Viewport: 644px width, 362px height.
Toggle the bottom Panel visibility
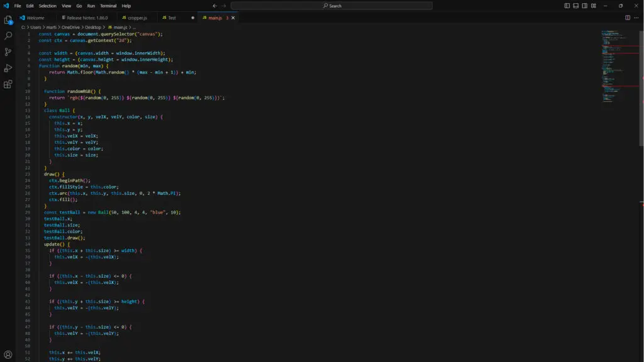[576, 6]
